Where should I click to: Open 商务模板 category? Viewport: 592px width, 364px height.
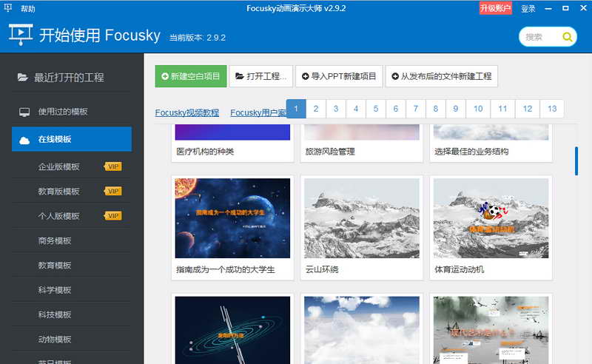coord(55,241)
